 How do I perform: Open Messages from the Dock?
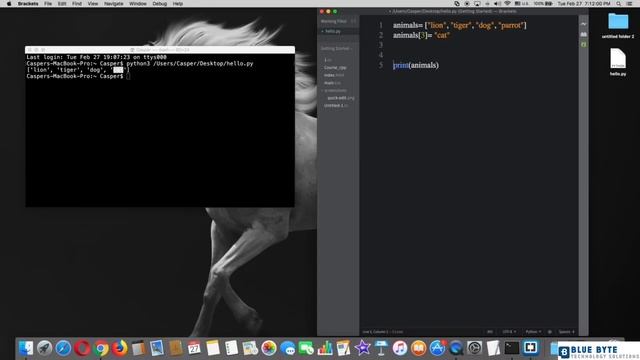pyautogui.click(x=288, y=348)
